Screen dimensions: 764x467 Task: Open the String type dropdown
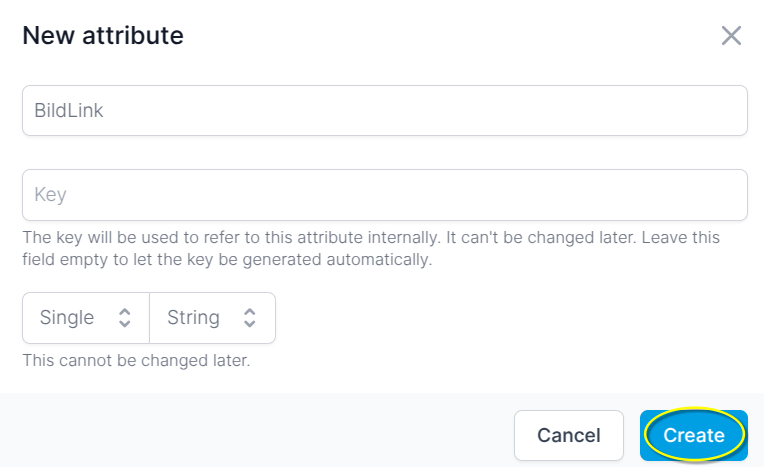[212, 318]
